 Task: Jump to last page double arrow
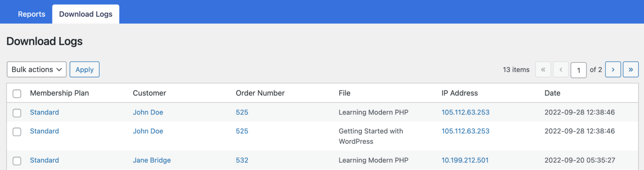click(631, 69)
